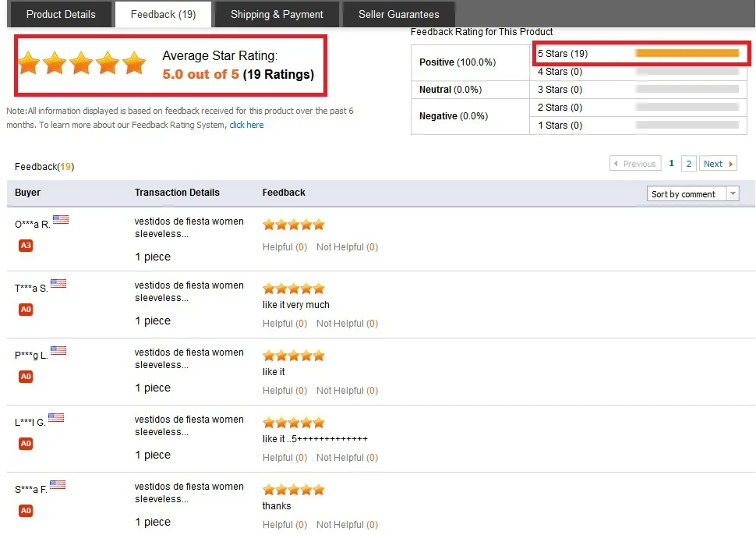Click the stars above 'like it ..5+++' review
Viewport: 756px width, 535px height.
coord(294,423)
